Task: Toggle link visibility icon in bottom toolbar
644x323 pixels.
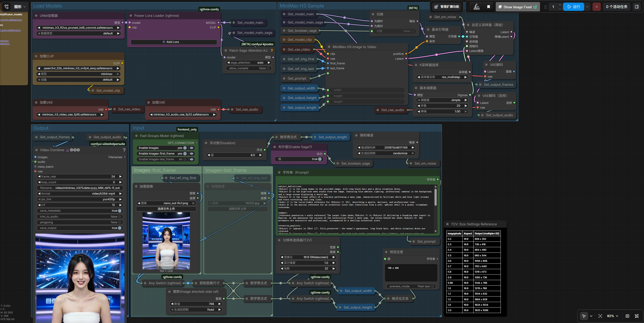Action: pyautogui.click(x=637, y=316)
